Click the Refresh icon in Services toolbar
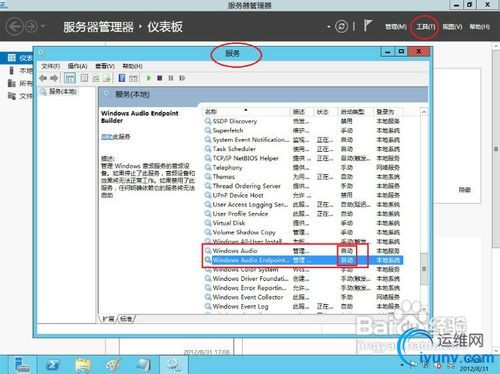 click(x=96, y=78)
